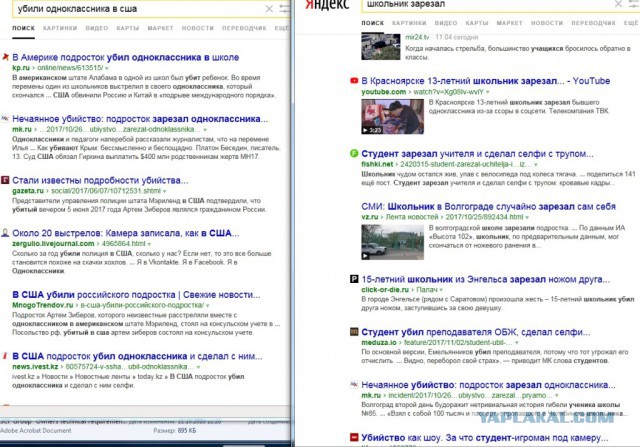Open 'Студент убил преподавателя ОБЖ' meduza result

(476, 332)
